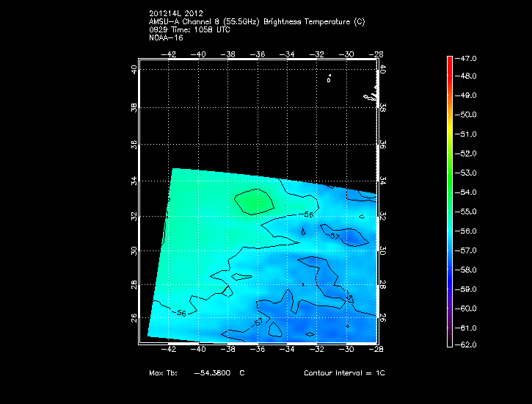The image size is (532, 404).
Task: Click the 40 latitude label on left axis
Action: click(x=134, y=70)
